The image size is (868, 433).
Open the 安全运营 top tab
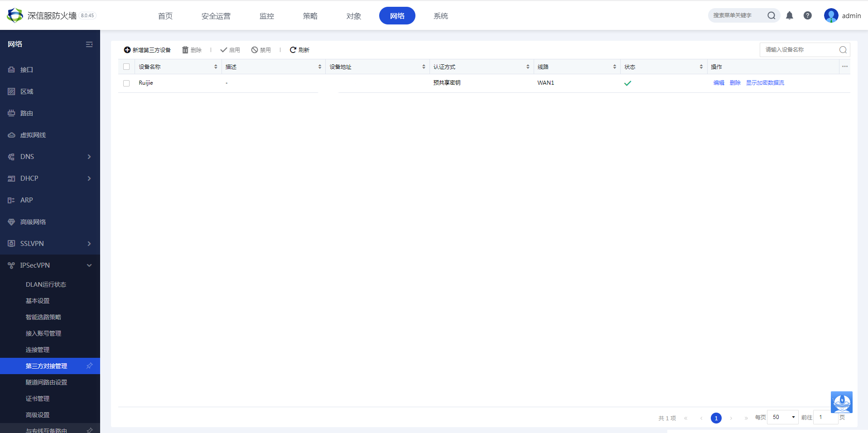pos(216,16)
